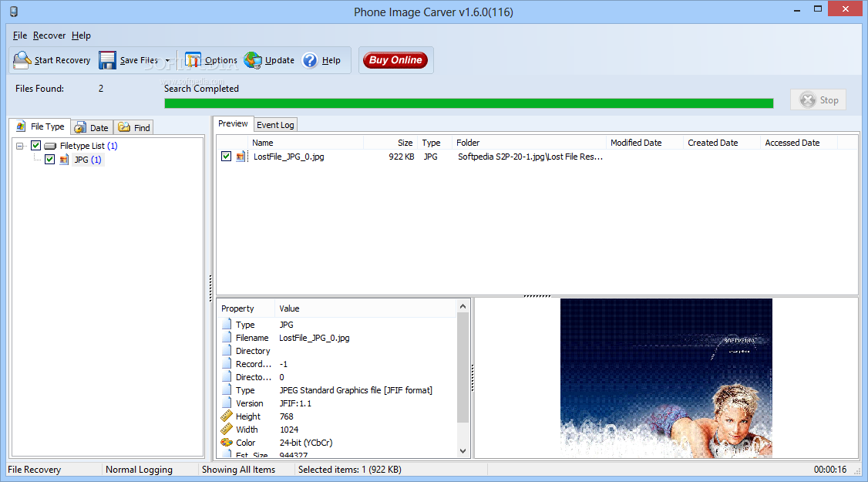Sort by Created Date column header
868x482 pixels.
[x=722, y=143]
